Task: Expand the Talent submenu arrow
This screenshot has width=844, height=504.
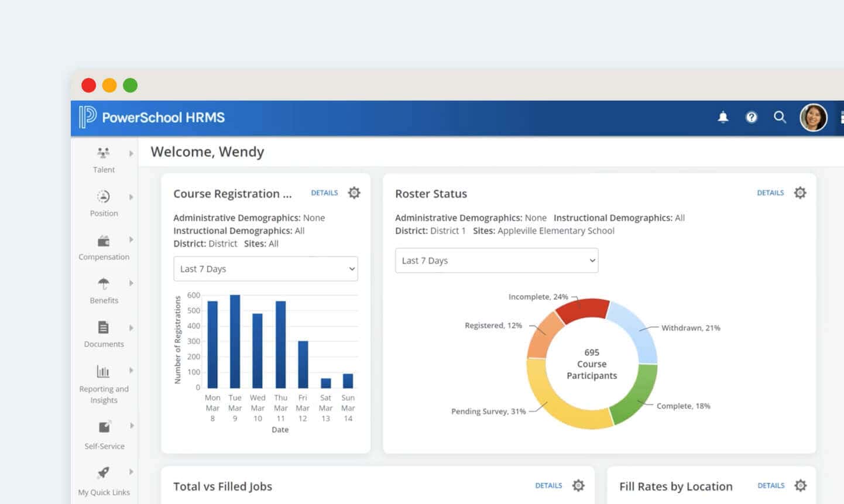Action: [x=131, y=153]
